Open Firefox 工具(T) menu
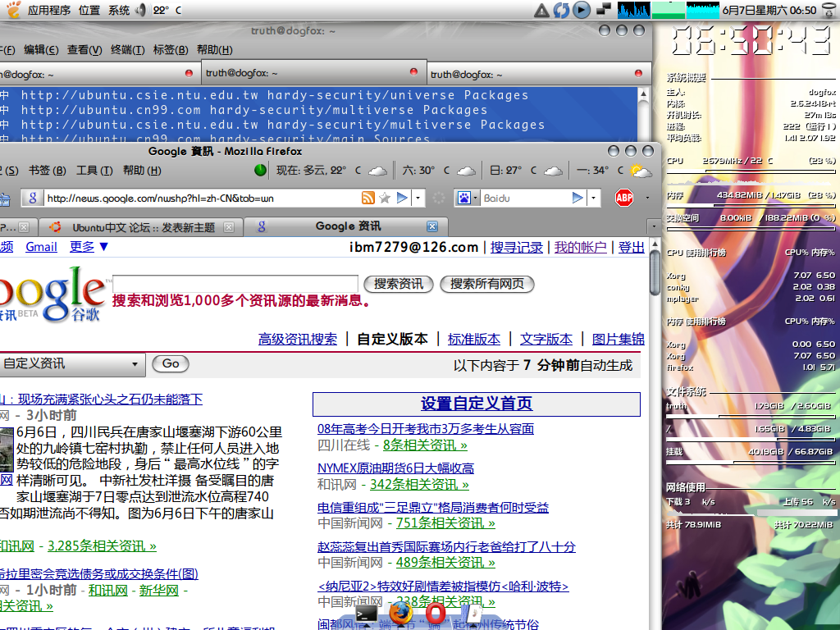 (x=94, y=171)
